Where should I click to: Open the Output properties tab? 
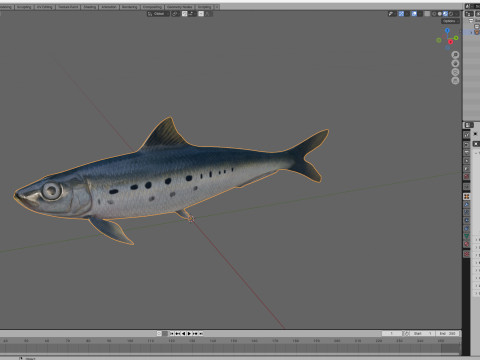tap(467, 152)
